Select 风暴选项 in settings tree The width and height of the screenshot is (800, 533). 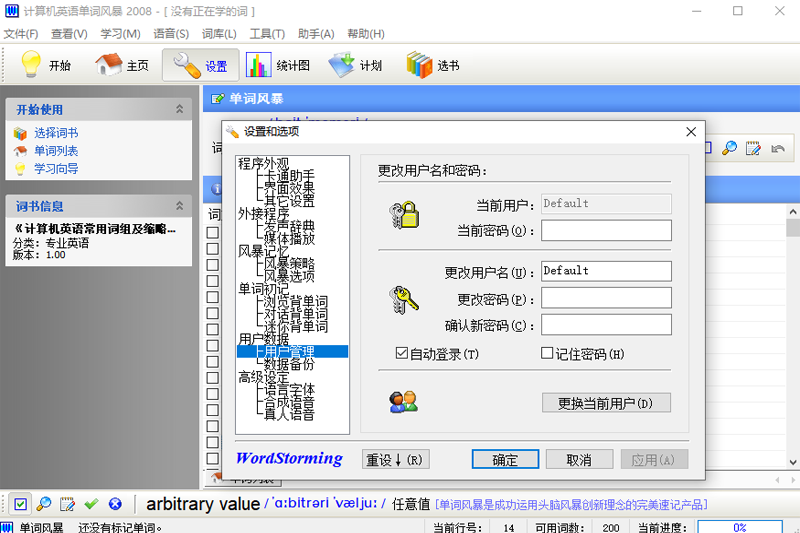coord(289,276)
